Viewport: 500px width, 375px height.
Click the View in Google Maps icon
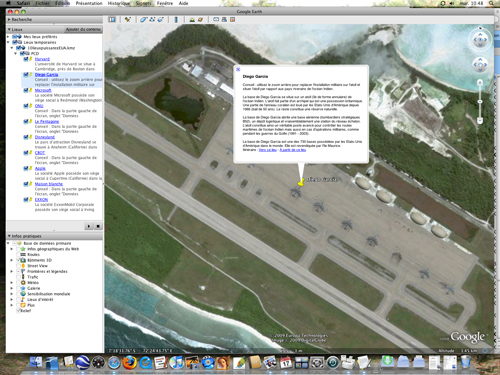click(x=233, y=20)
